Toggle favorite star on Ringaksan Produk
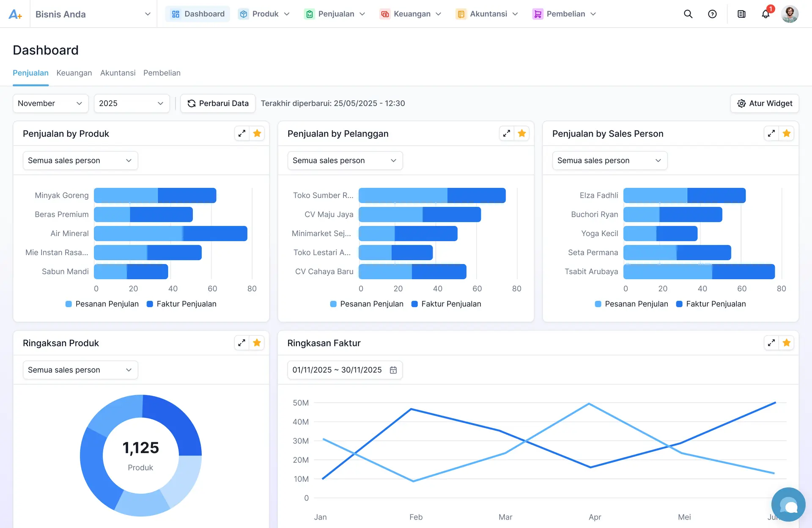Viewport: 812px width, 528px height. tap(257, 343)
